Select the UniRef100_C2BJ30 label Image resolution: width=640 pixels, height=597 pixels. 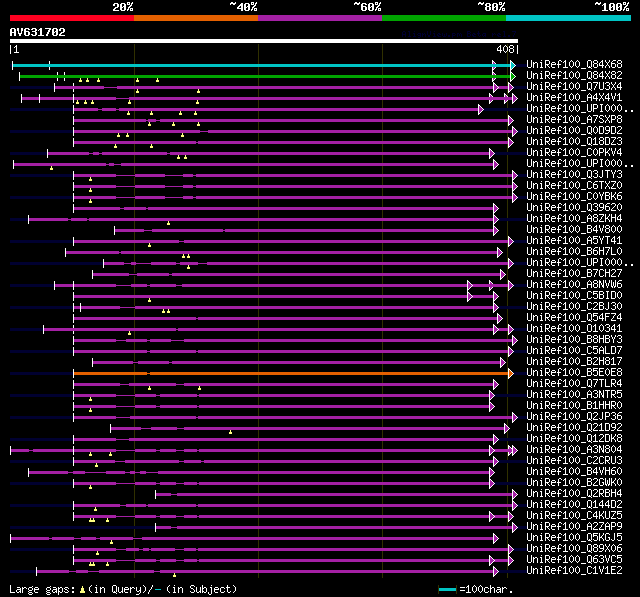[x=574, y=307]
